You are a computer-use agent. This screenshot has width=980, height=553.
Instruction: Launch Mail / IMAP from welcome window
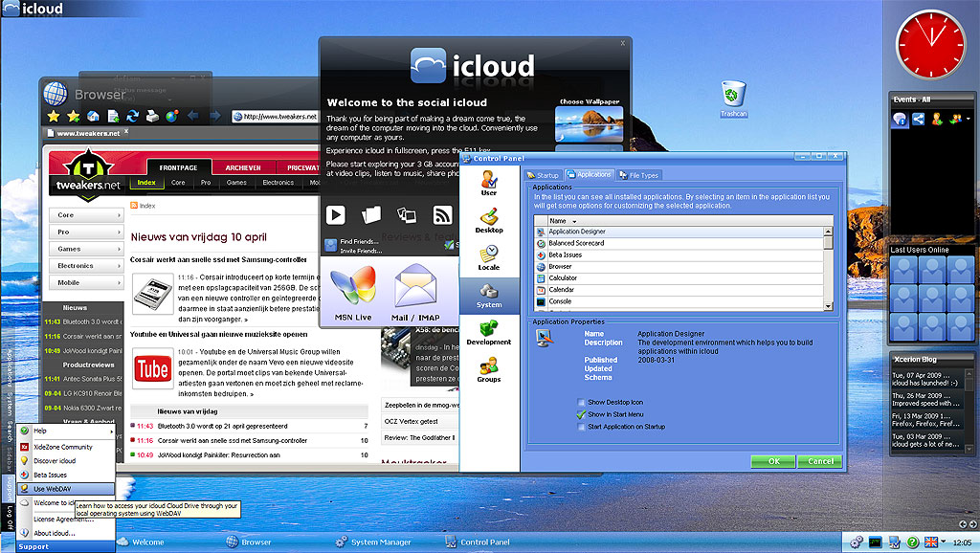point(415,294)
